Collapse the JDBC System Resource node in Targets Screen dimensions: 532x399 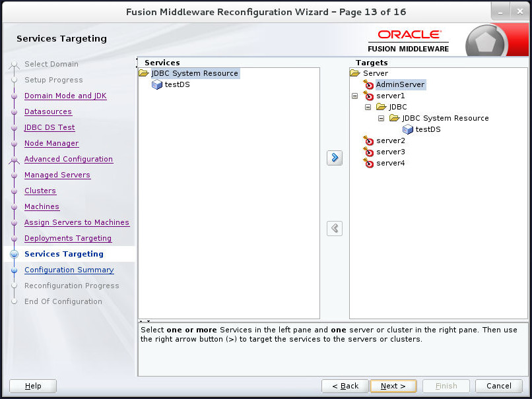pyautogui.click(x=381, y=118)
